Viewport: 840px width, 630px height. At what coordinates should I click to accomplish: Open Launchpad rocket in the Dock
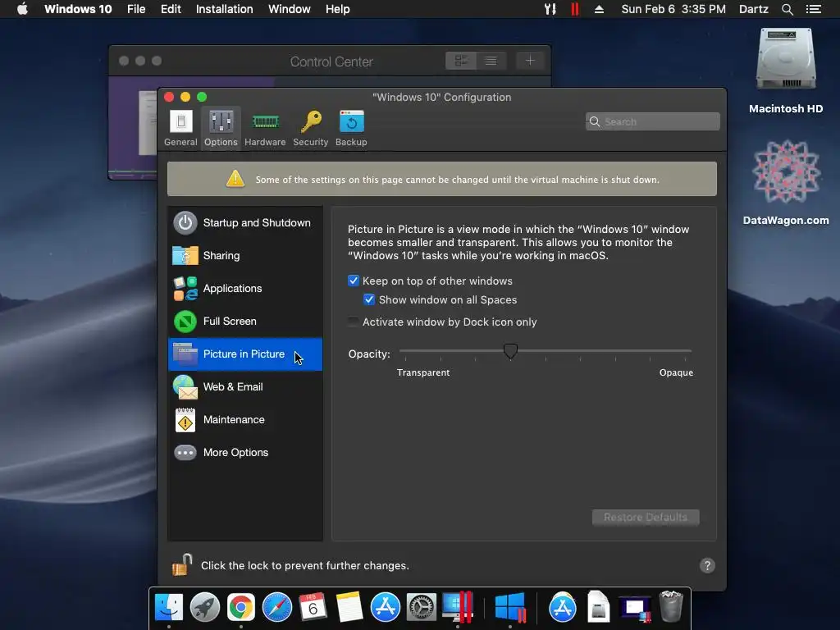coord(204,608)
